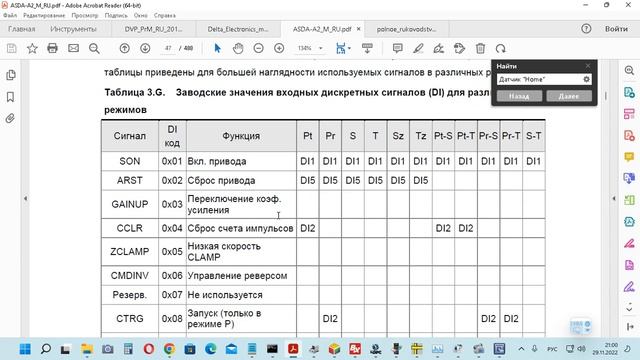Viewport: 640px width, 360px height.
Task: Show more tools chevron in right pane
Action: pyautogui.click(x=629, y=309)
